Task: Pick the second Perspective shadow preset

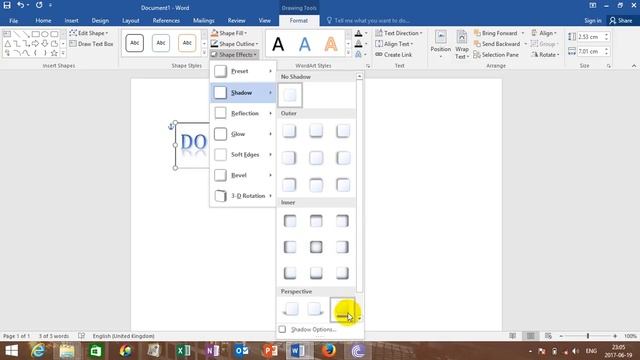Action: coord(315,309)
